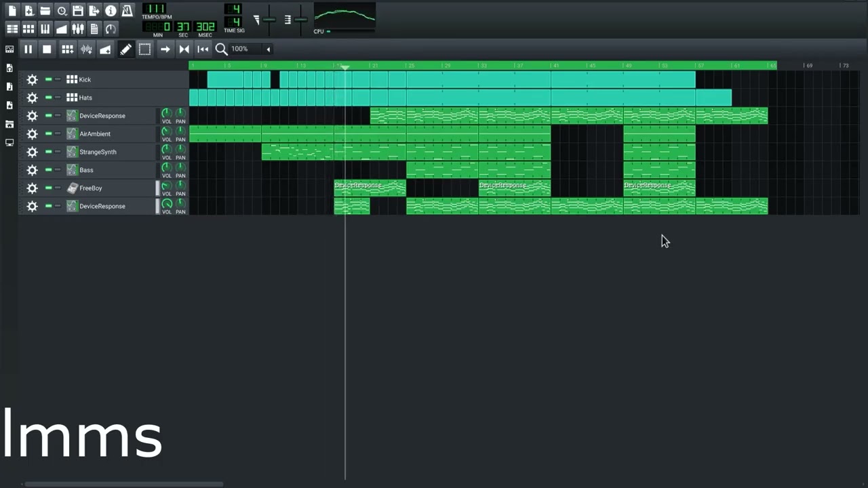Click the zoom magnifier icon
This screenshot has height=488, width=868.
(221, 49)
